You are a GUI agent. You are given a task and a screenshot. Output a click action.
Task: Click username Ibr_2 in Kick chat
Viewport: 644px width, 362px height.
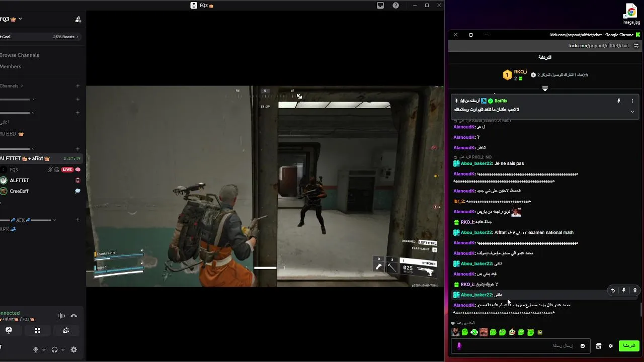tap(459, 202)
